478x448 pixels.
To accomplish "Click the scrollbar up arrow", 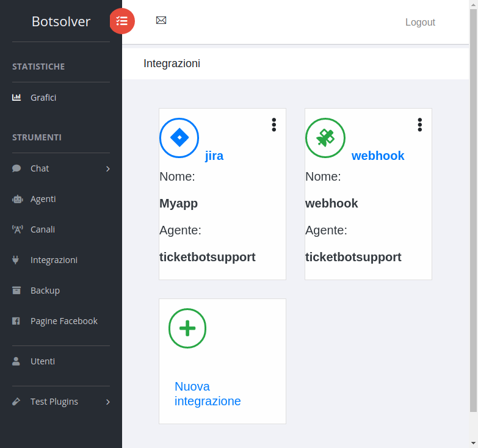I will click(x=473, y=4).
